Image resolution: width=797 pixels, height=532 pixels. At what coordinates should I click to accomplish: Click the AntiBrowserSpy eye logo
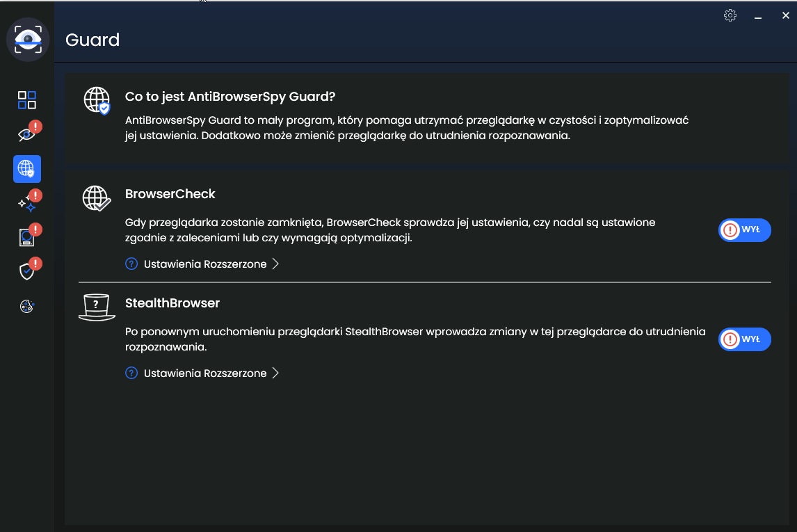click(x=27, y=39)
